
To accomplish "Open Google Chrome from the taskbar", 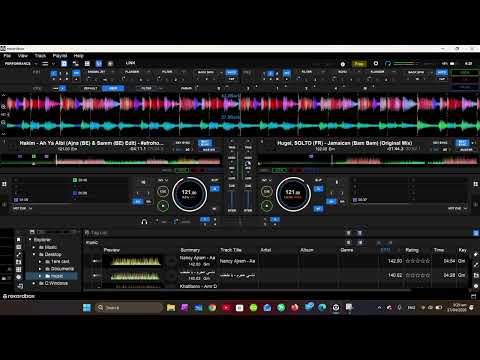I will click(x=212, y=307).
